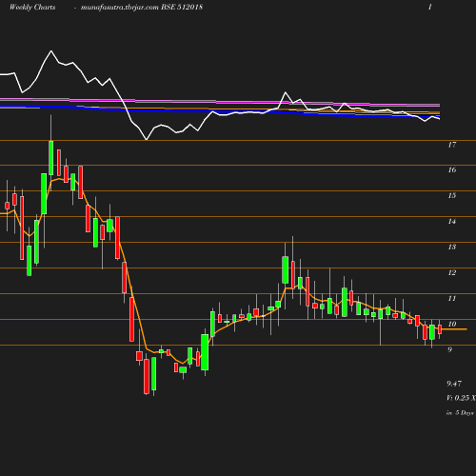
Task: Click the price label 12
Action: click(x=452, y=272)
